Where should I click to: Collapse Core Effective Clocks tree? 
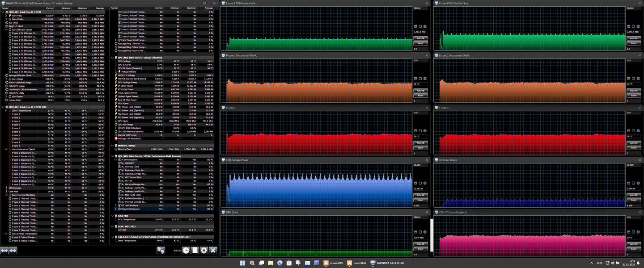[x=6, y=30]
